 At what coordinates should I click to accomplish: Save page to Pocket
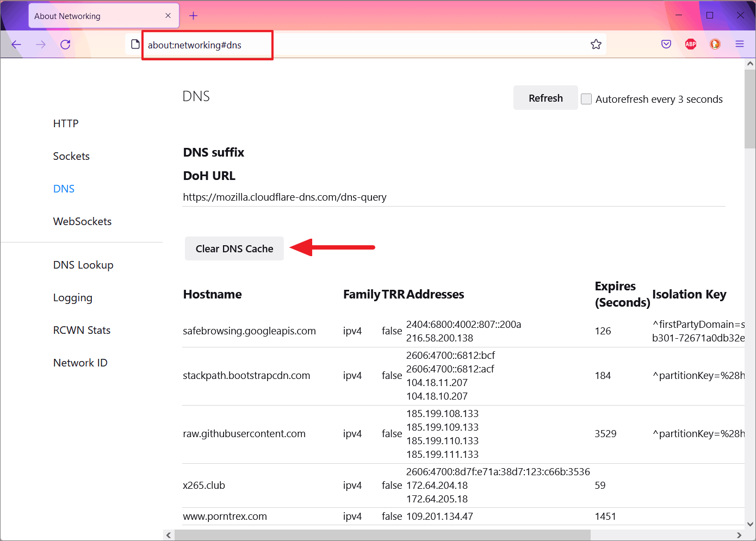(x=666, y=44)
